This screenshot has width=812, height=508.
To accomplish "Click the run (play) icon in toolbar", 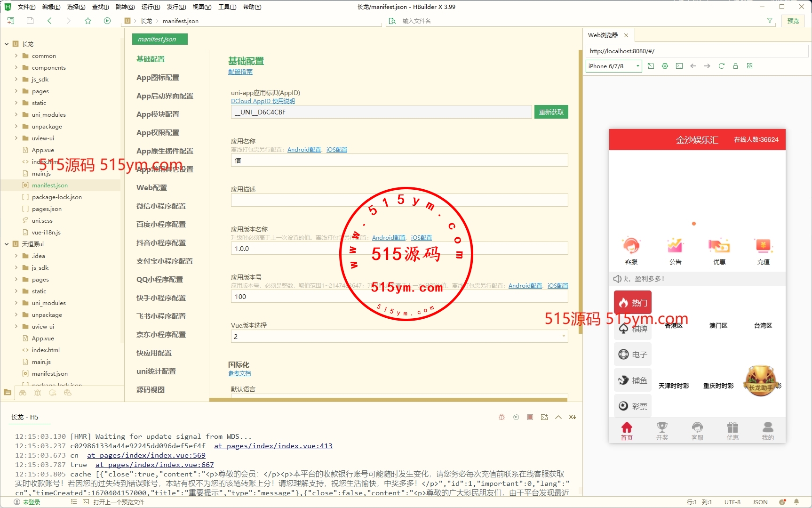I will pos(107,21).
